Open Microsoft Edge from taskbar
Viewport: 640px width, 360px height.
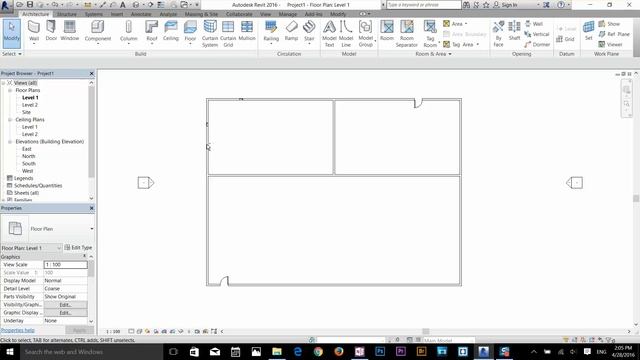click(x=298, y=352)
